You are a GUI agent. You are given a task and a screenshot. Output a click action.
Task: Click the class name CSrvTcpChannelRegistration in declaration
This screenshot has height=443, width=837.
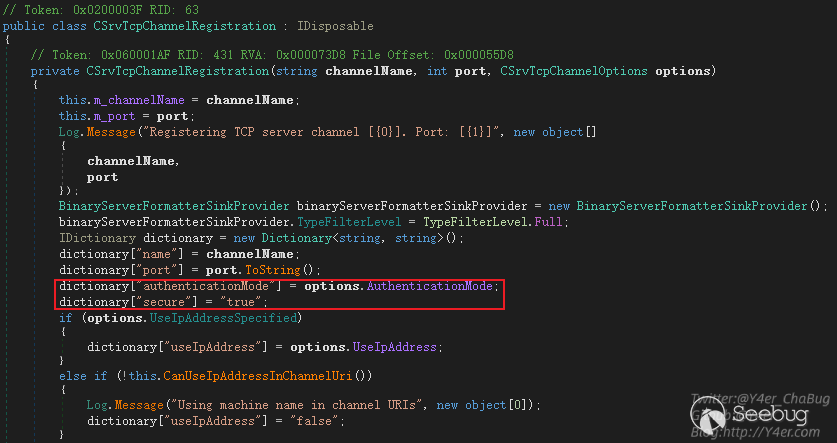pos(185,26)
